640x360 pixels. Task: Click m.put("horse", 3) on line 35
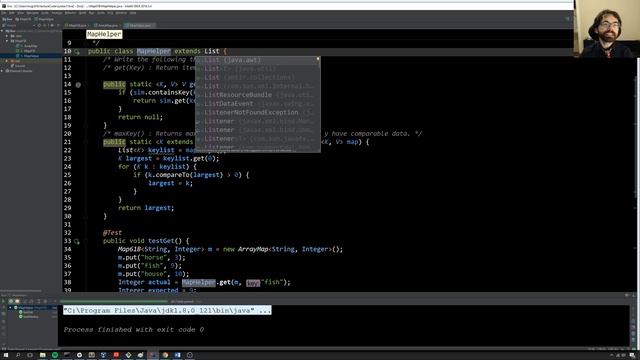[151, 258]
